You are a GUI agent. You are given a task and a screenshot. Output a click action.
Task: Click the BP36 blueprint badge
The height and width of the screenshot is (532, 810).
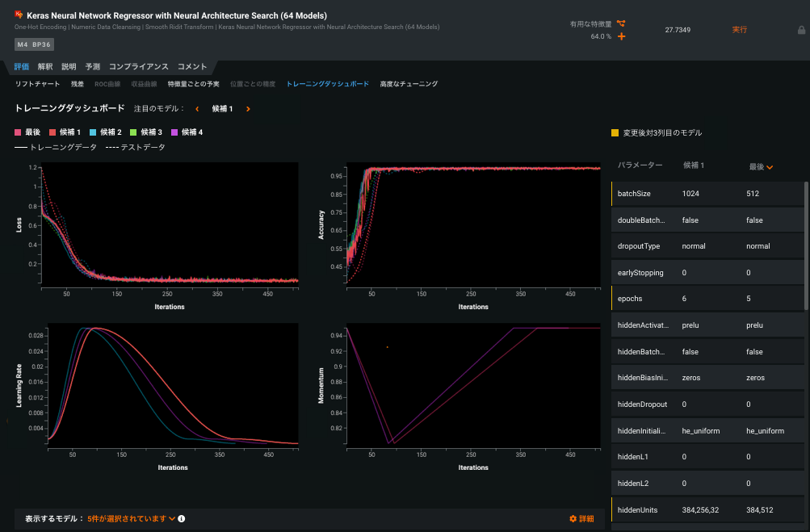(x=42, y=44)
